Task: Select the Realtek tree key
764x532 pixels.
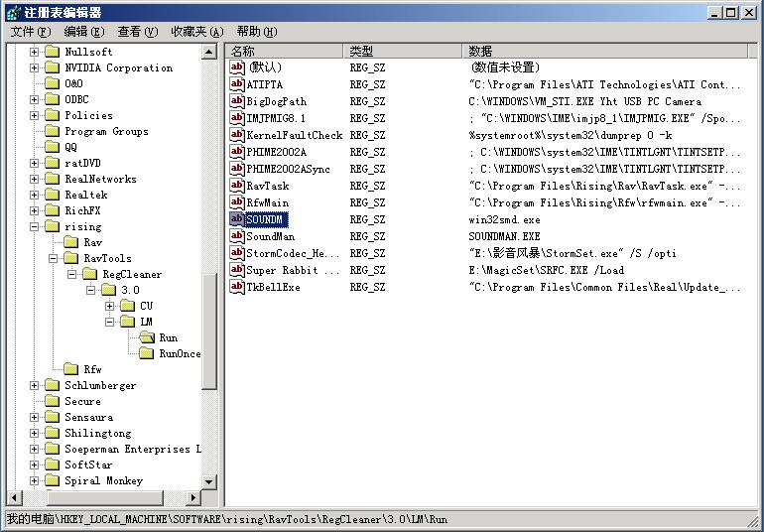Action: (86, 196)
